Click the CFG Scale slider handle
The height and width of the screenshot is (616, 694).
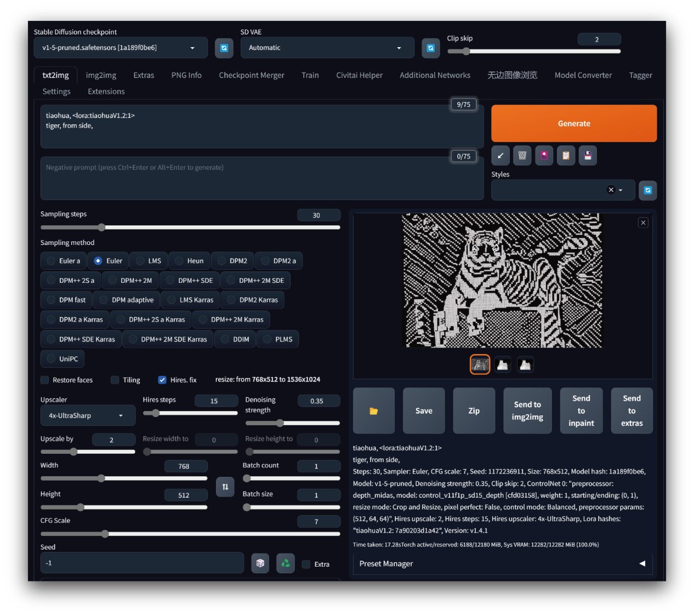pos(105,534)
